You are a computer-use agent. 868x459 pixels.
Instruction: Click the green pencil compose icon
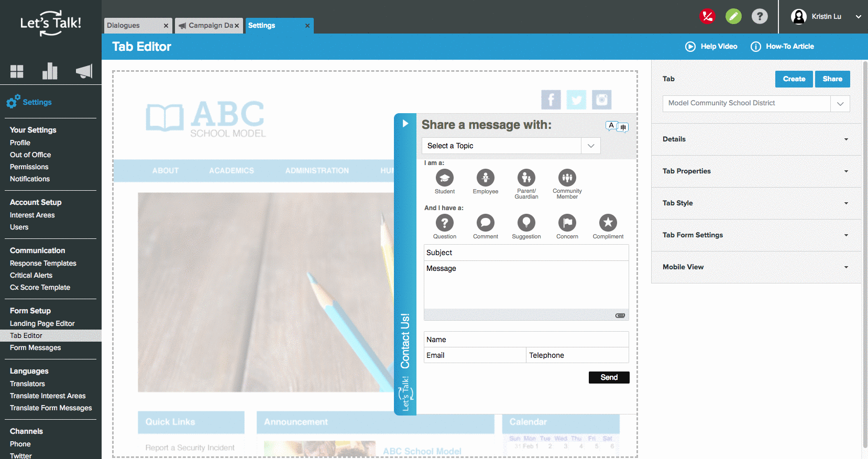(733, 17)
